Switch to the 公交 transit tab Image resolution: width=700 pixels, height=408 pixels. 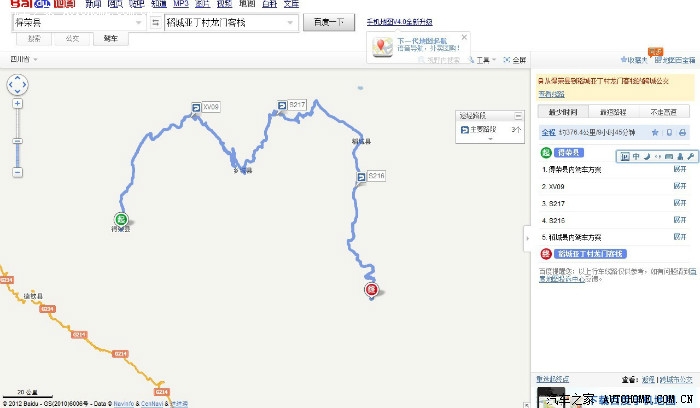pos(72,38)
